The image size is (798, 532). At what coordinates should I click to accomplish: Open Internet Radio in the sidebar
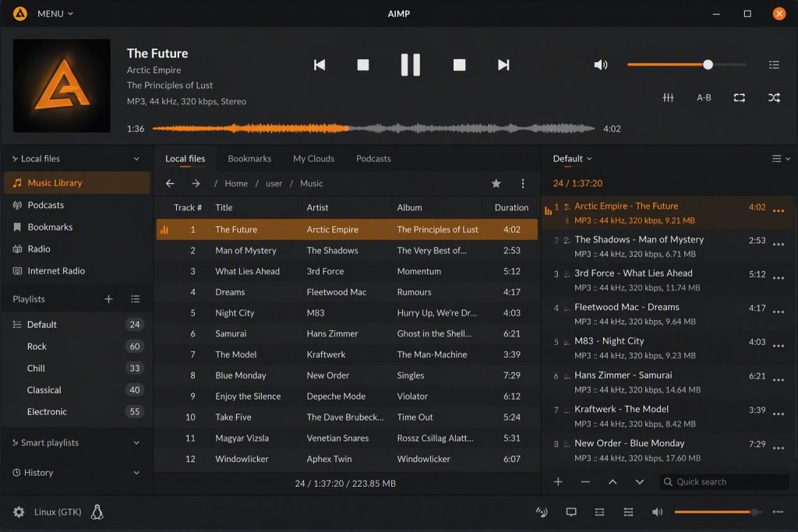77,270
